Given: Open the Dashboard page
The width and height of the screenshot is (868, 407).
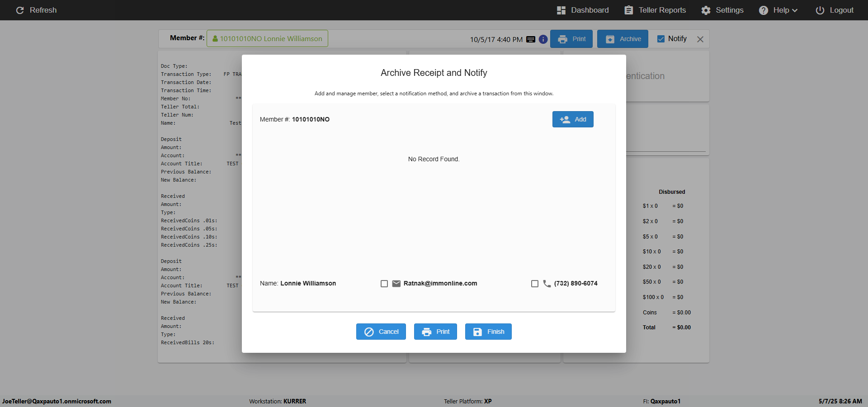Looking at the screenshot, I should click(x=582, y=10).
